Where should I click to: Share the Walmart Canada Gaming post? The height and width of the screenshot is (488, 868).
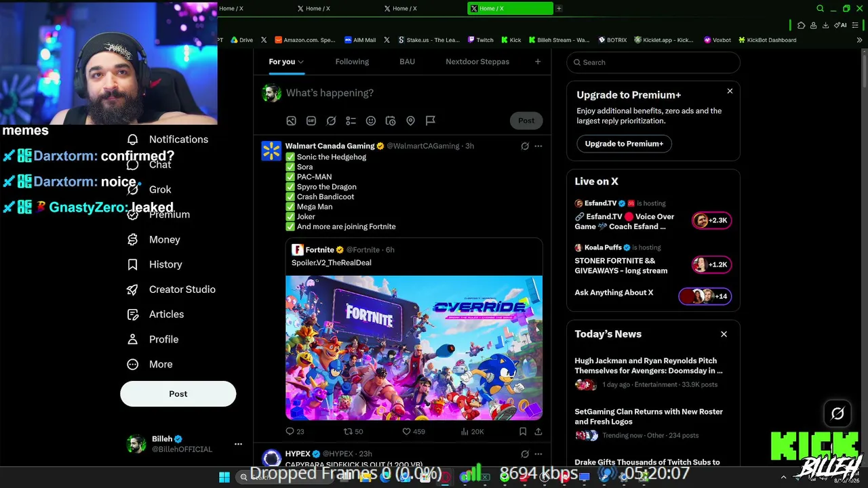tap(538, 431)
